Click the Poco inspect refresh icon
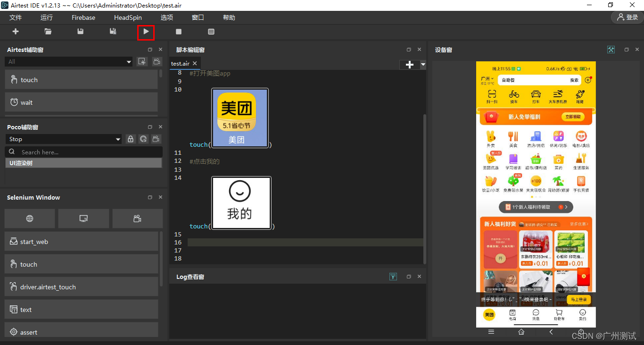This screenshot has width=644, height=345. tap(143, 139)
